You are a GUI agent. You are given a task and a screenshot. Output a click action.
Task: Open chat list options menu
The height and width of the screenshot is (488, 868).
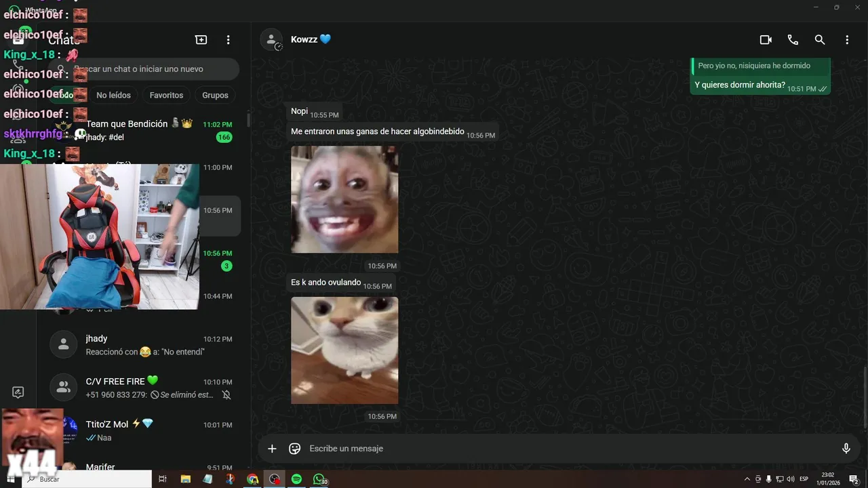point(229,40)
